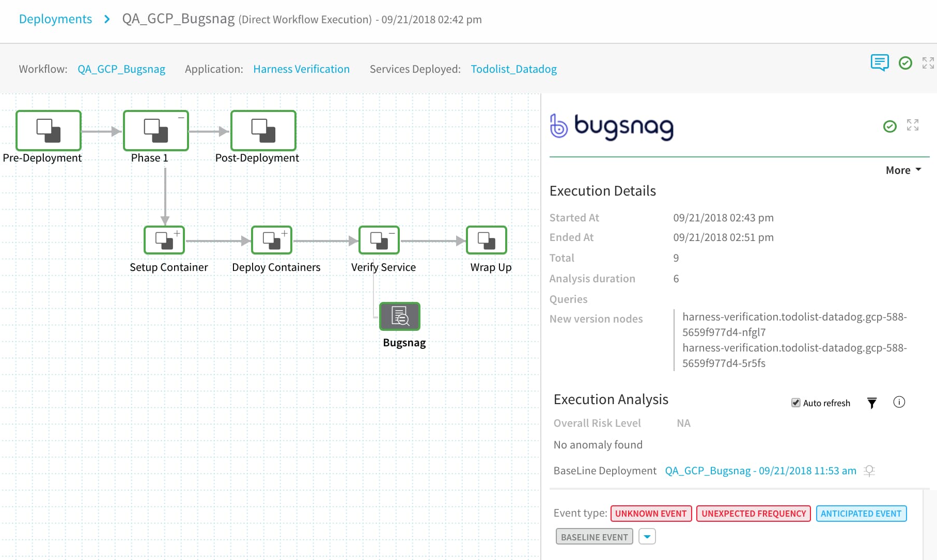The width and height of the screenshot is (937, 560).
Task: Collapse Phase 1 using its minus sign
Action: (181, 118)
